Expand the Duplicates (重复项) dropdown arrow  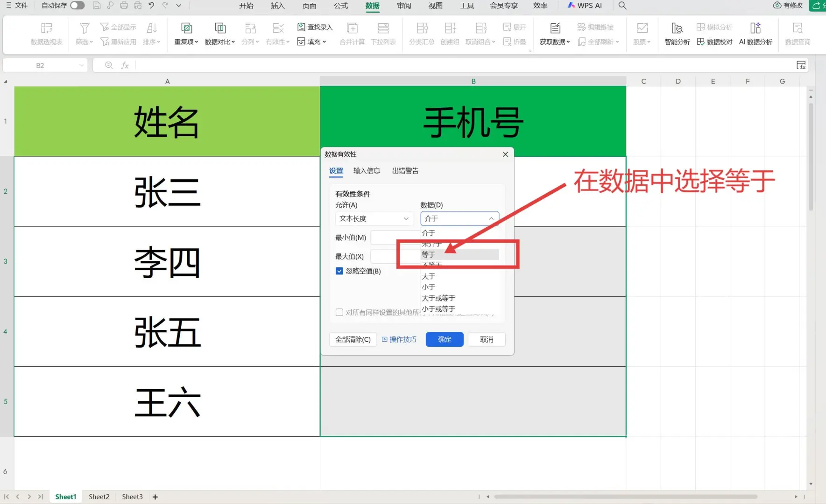coord(197,42)
